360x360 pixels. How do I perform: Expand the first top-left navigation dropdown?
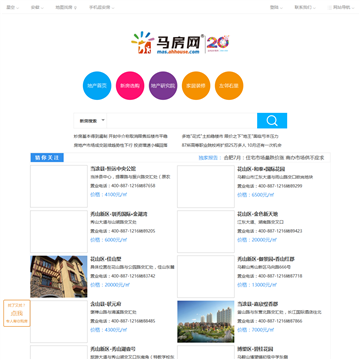[13, 7]
